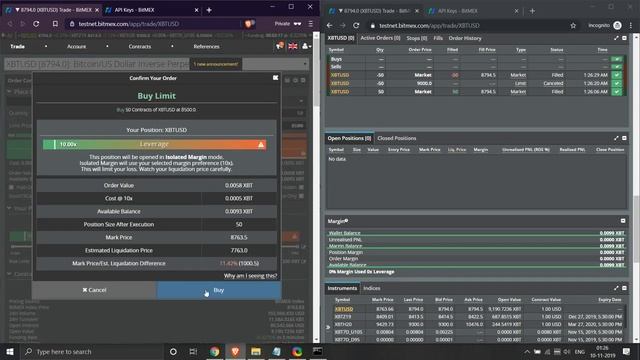This screenshot has width=640, height=360.
Task: Open the user account dropdown
Action: point(306,46)
